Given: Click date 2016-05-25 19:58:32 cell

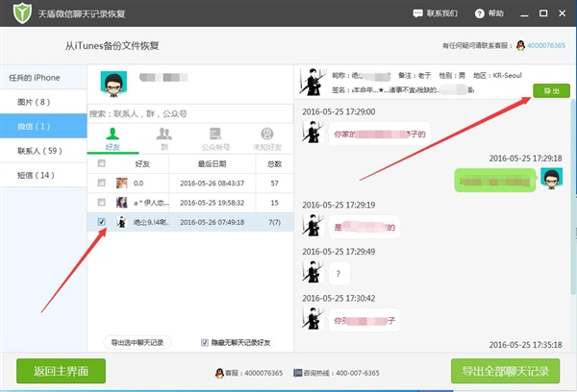Looking at the screenshot, I should pyautogui.click(x=212, y=203).
